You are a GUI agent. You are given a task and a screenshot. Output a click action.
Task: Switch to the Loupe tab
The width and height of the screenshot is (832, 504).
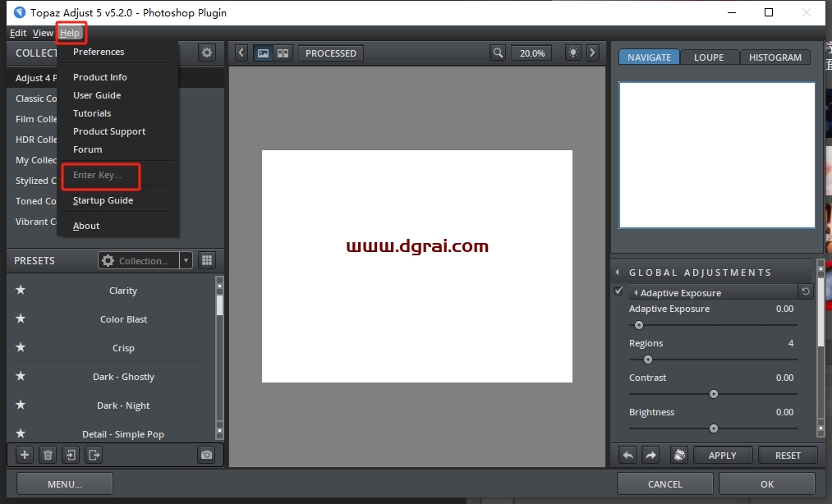pyautogui.click(x=709, y=57)
